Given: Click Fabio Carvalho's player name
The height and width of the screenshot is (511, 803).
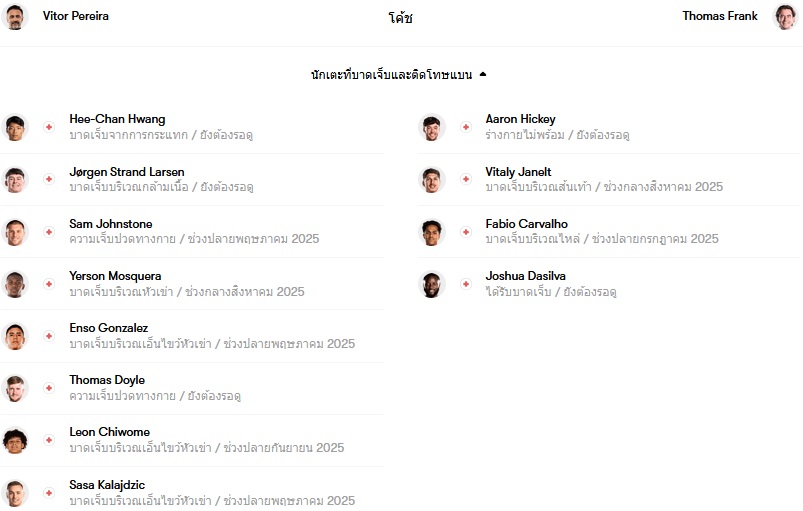Looking at the screenshot, I should 526,224.
